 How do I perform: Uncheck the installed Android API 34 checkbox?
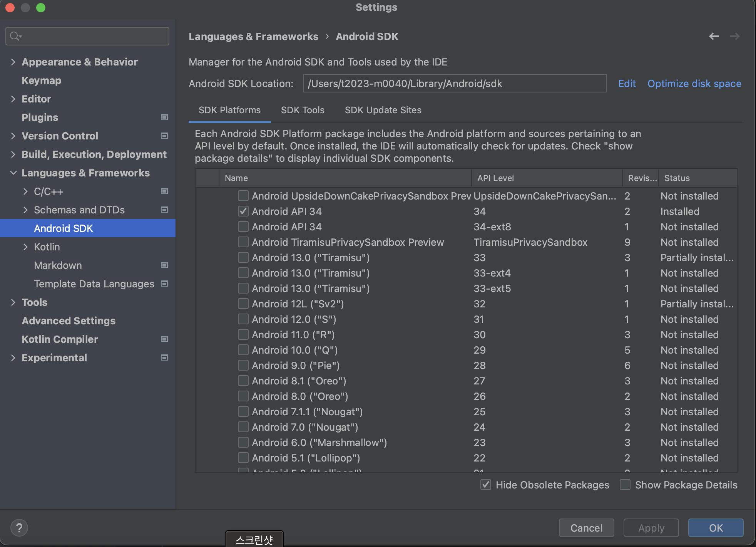click(x=243, y=211)
